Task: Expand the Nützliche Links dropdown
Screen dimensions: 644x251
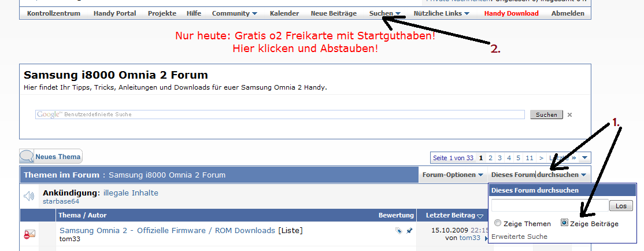Action: [442, 13]
